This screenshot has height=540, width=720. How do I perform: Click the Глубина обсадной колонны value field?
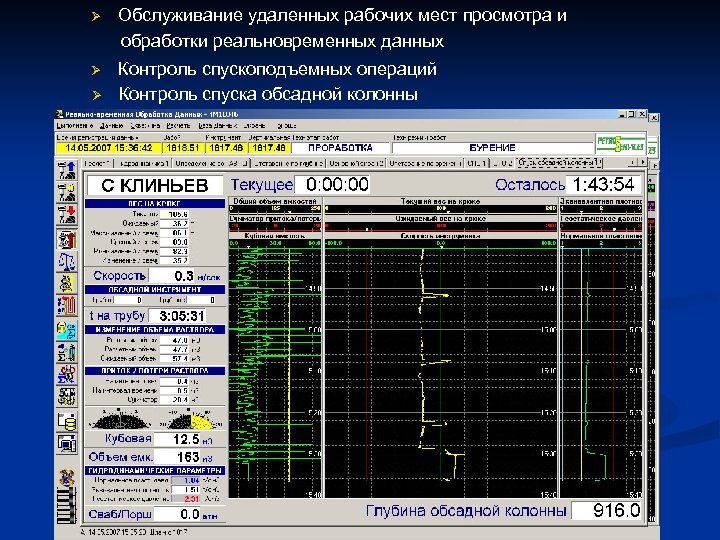point(607,510)
